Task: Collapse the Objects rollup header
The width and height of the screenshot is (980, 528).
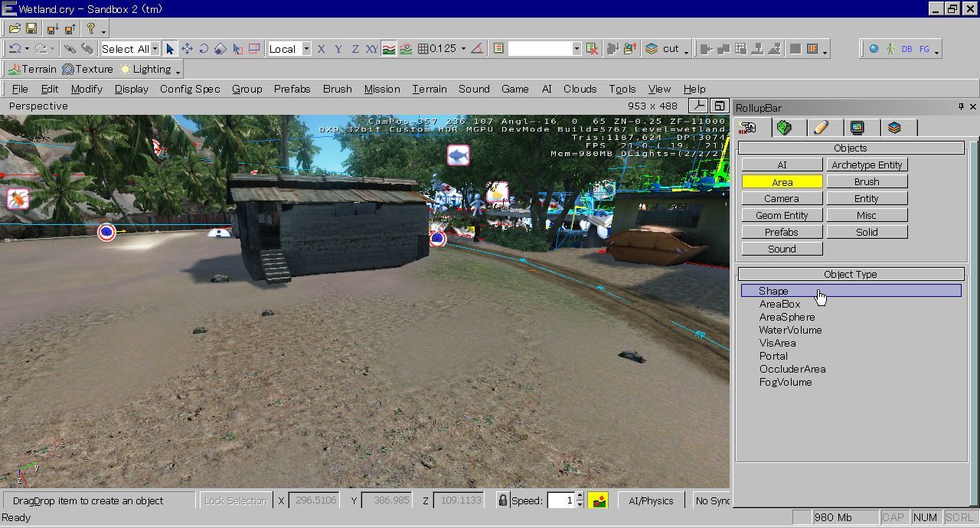Action: click(851, 148)
